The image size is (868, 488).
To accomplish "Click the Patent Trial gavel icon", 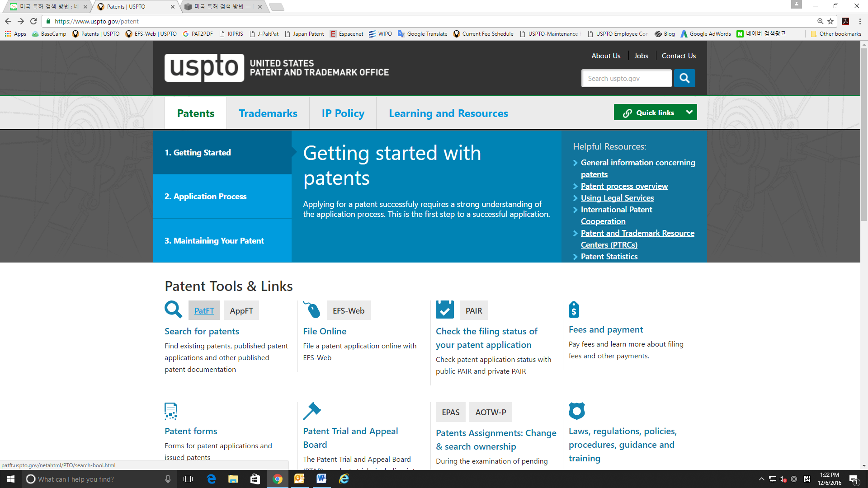I will point(311,411).
